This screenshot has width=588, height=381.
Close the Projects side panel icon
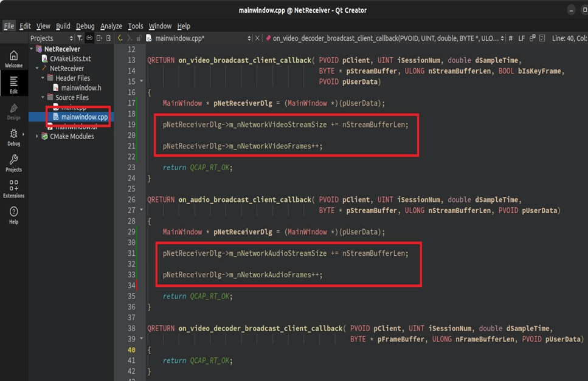pos(108,38)
